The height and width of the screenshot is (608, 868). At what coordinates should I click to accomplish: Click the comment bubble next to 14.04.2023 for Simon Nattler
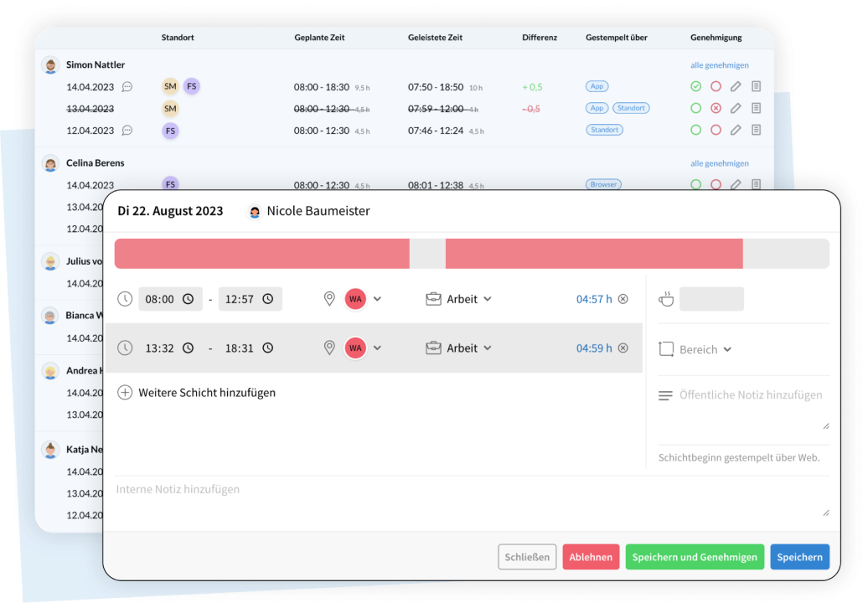127,86
